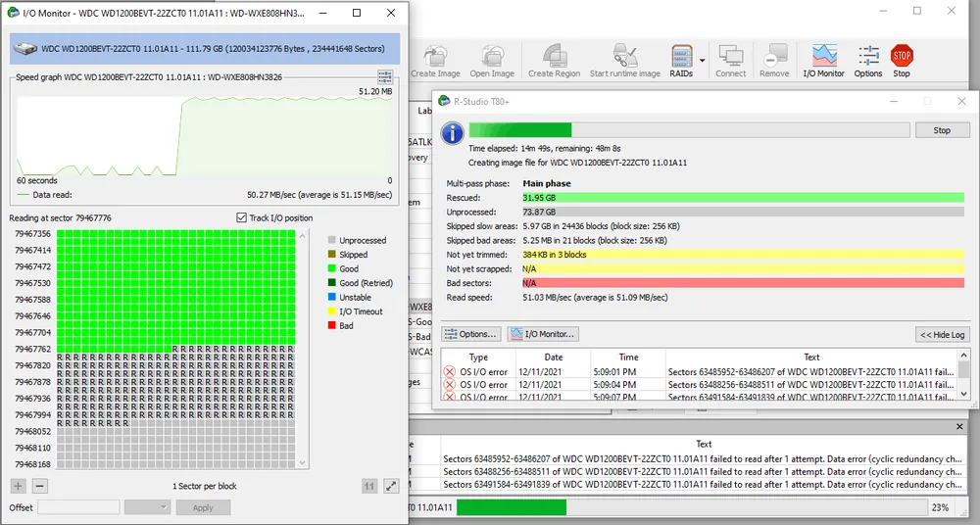Click I/O Monitor button in progress dialog
Screen dimensions: 980x525
pyautogui.click(x=543, y=334)
